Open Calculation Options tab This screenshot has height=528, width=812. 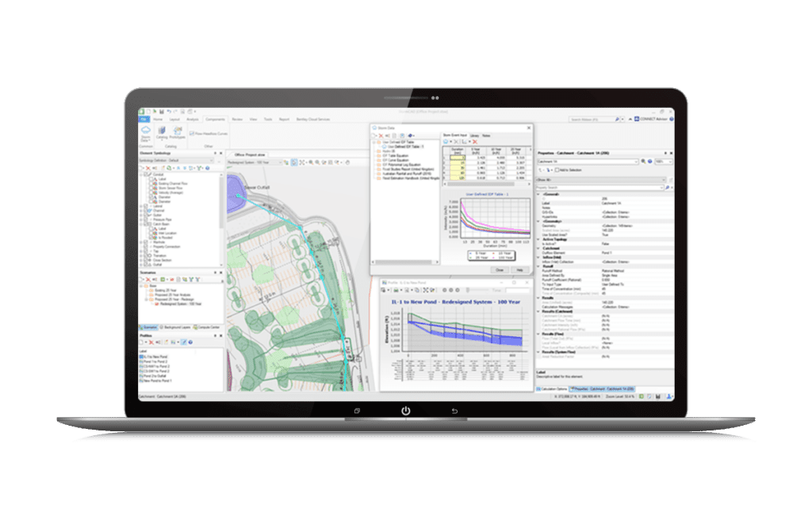(552, 388)
